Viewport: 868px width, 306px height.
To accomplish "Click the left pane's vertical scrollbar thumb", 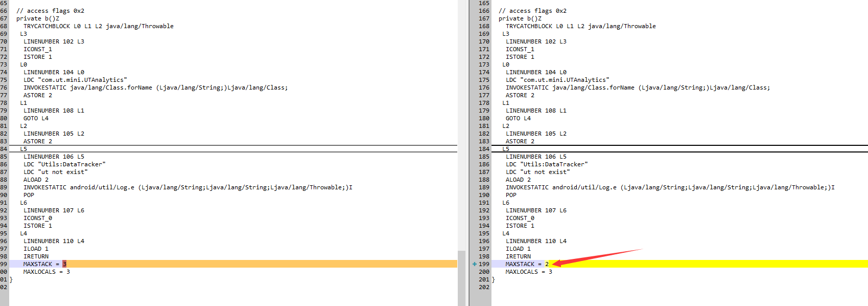I will (x=461, y=278).
